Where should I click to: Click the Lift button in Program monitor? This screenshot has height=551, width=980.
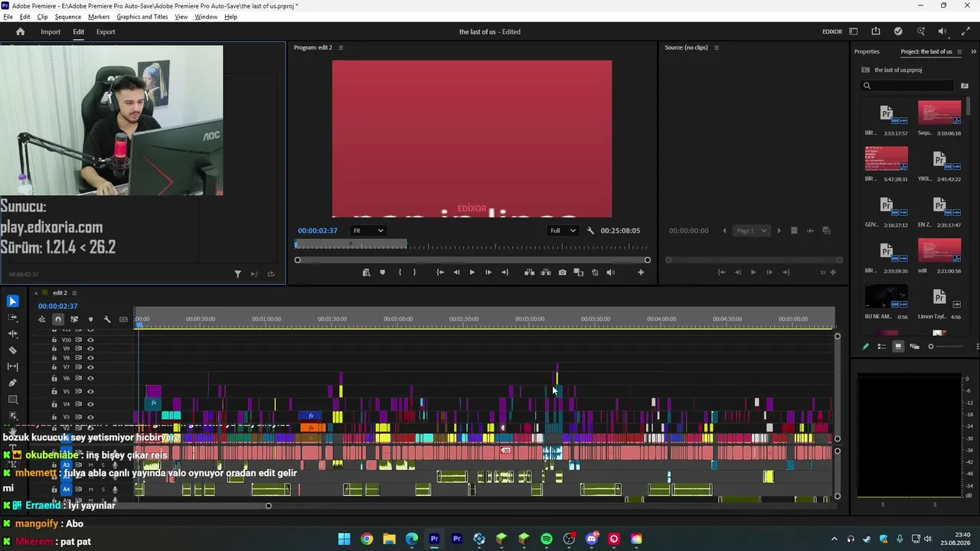(x=529, y=272)
